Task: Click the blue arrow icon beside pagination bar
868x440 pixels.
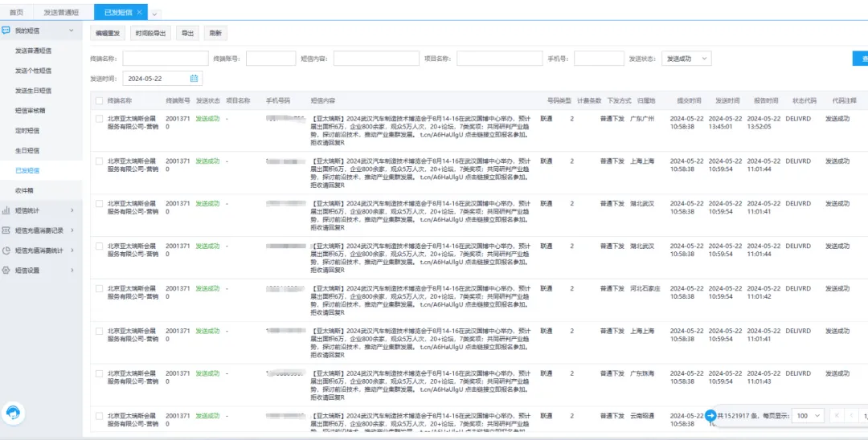Action: pos(710,415)
